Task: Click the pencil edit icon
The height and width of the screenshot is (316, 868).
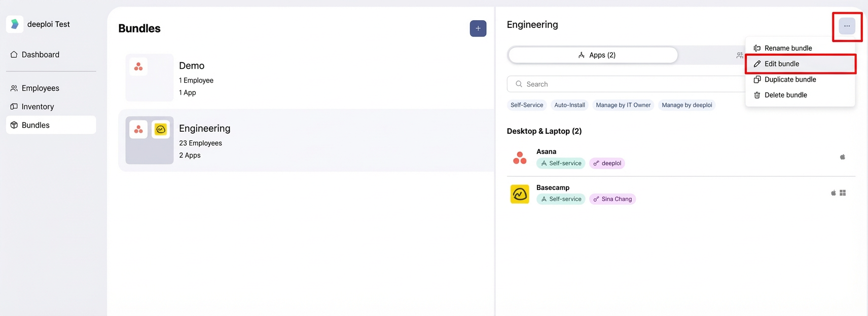Action: click(757, 64)
